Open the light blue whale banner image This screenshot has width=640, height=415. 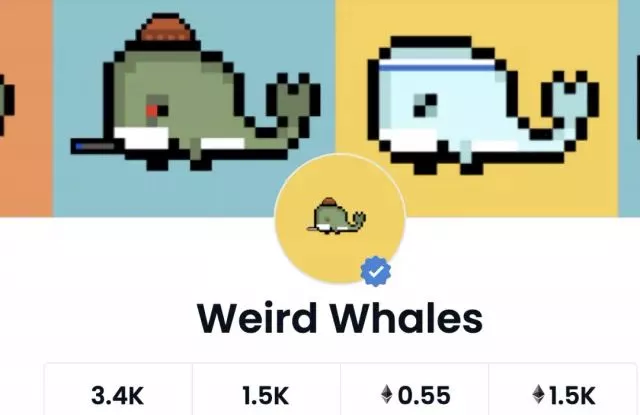pyautogui.click(x=476, y=108)
